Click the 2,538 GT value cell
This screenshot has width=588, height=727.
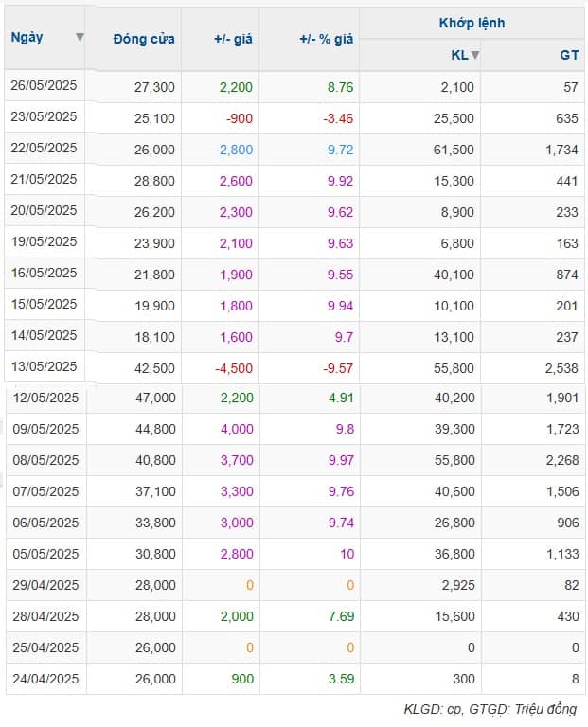561,367
